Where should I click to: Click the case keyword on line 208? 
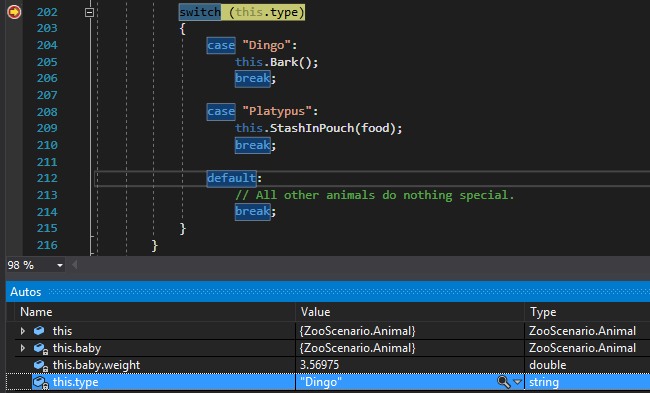(221, 112)
